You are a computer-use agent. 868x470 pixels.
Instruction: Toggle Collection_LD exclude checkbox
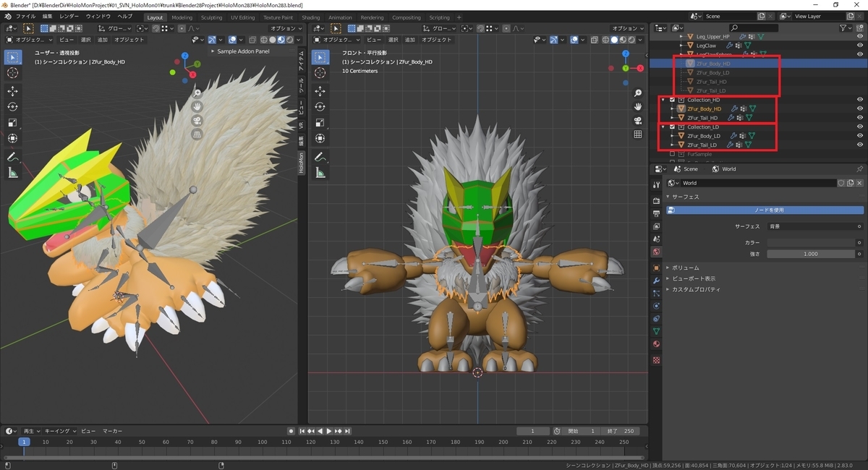(x=673, y=127)
